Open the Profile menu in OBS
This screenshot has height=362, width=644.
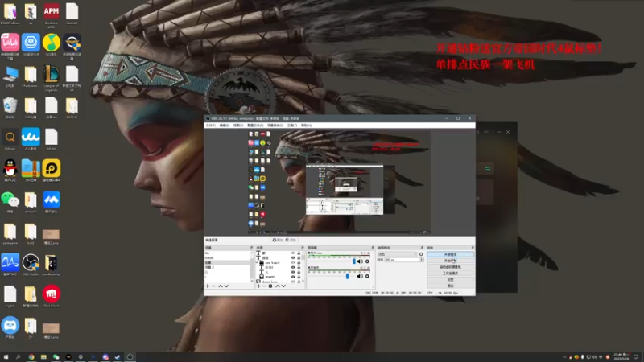coord(255,125)
